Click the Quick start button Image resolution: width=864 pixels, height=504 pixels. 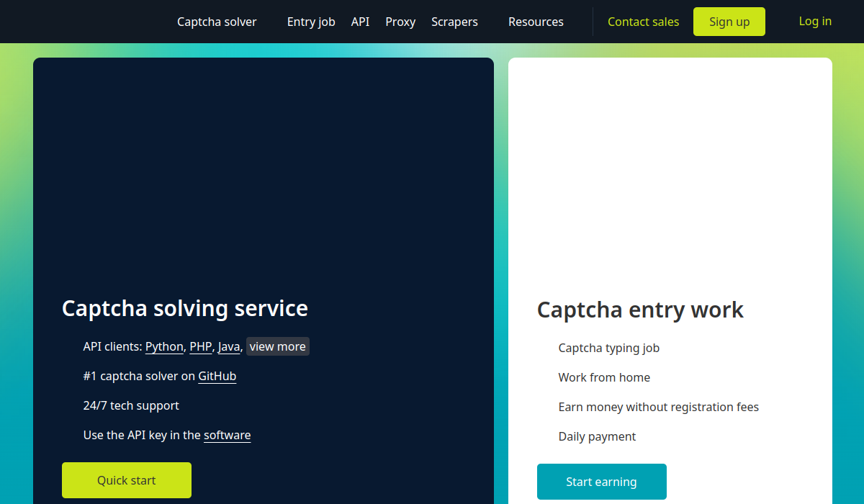pyautogui.click(x=127, y=480)
